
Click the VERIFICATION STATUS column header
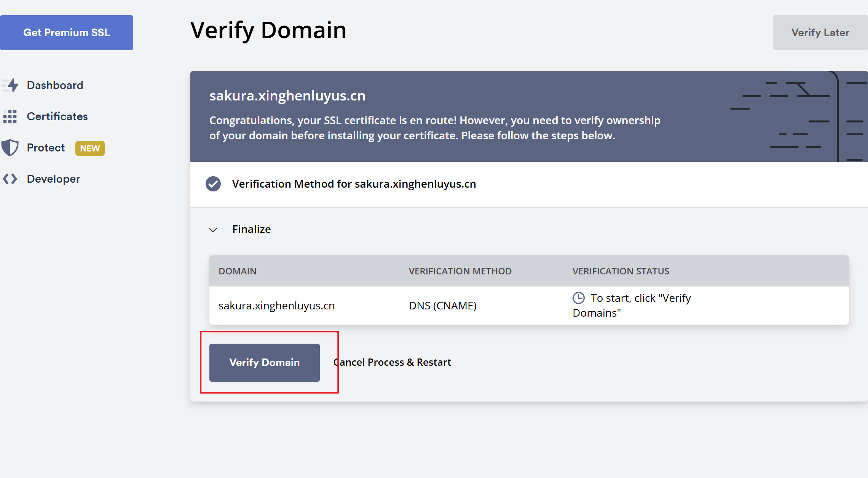pyautogui.click(x=621, y=271)
